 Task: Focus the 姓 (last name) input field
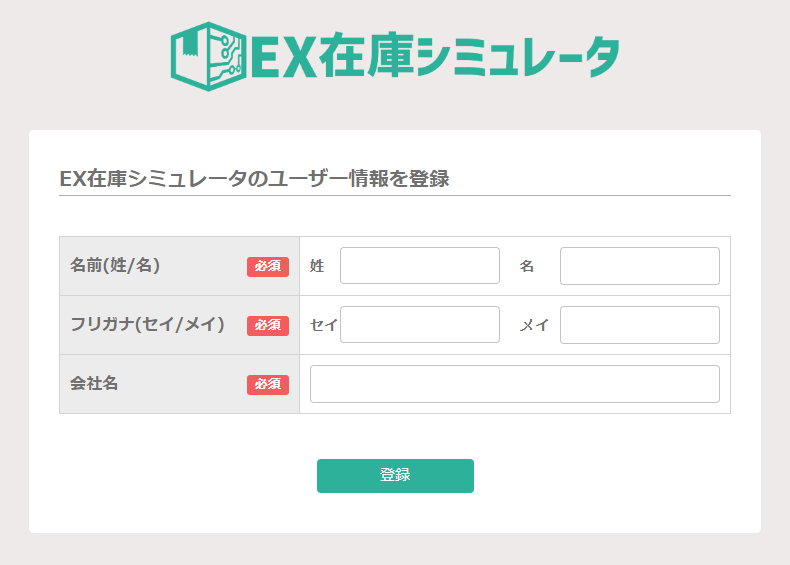coord(419,266)
